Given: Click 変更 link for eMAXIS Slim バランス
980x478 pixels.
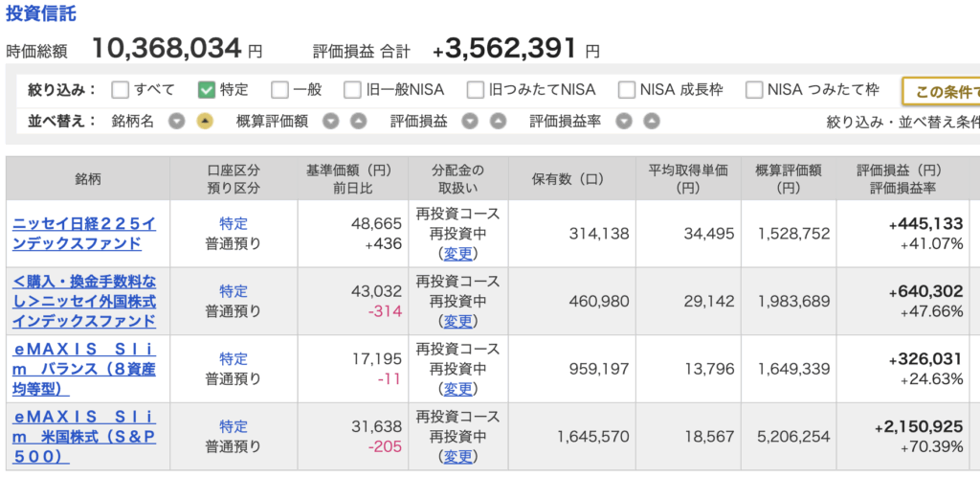Looking at the screenshot, I should click(x=457, y=389).
